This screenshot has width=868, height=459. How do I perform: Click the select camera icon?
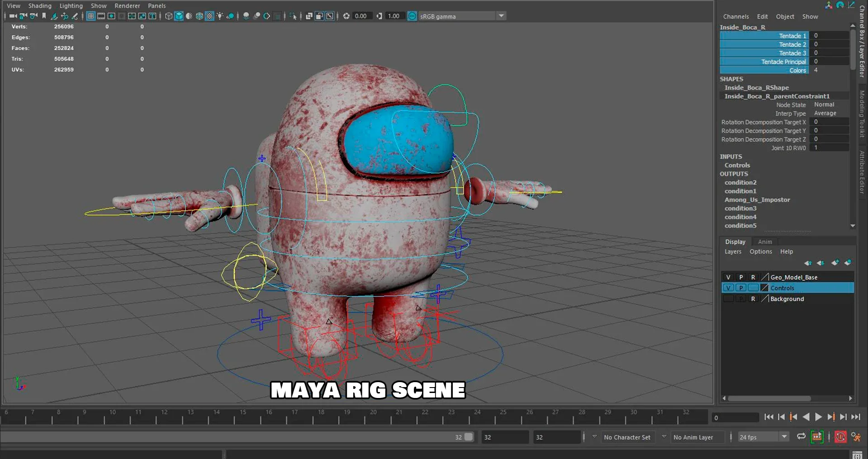13,16
